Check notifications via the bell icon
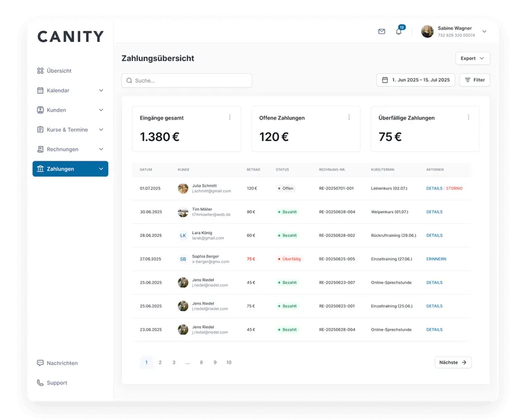This screenshot has width=525, height=420. click(x=400, y=32)
